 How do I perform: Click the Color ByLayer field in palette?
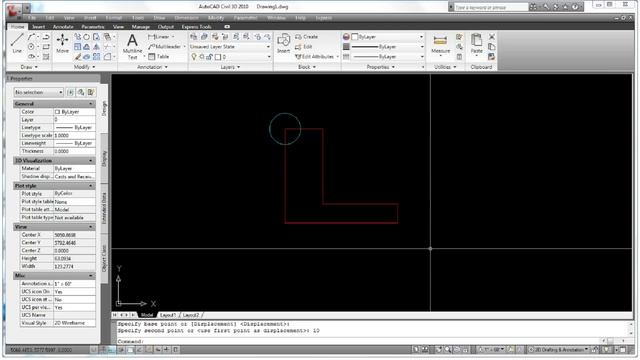74,112
